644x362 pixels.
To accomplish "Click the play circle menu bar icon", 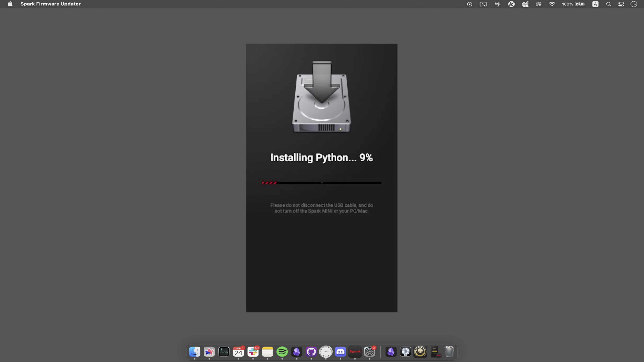I will [x=470, y=4].
